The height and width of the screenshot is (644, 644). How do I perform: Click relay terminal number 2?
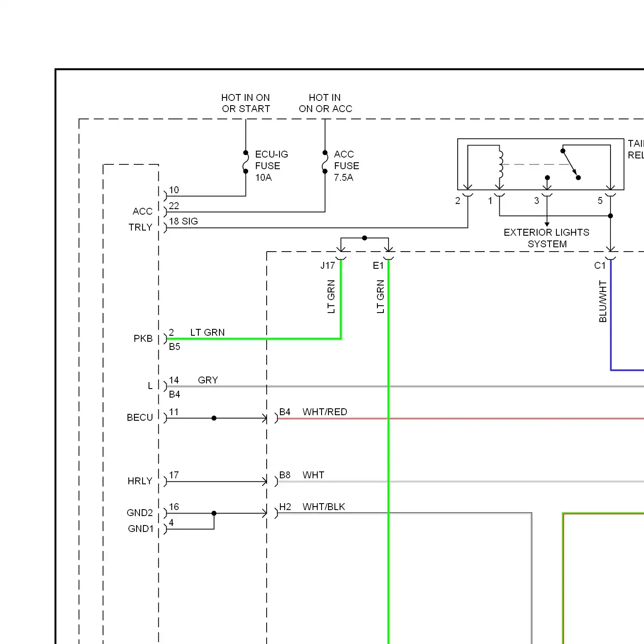tap(458, 200)
